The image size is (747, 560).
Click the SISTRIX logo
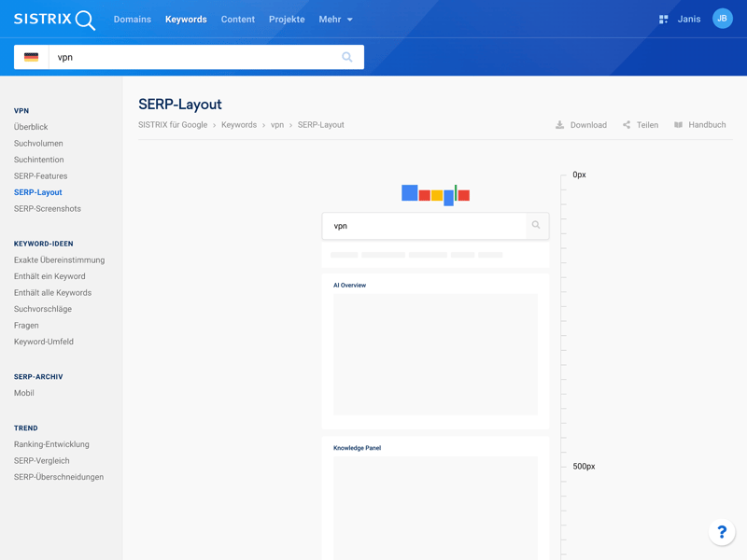point(54,20)
